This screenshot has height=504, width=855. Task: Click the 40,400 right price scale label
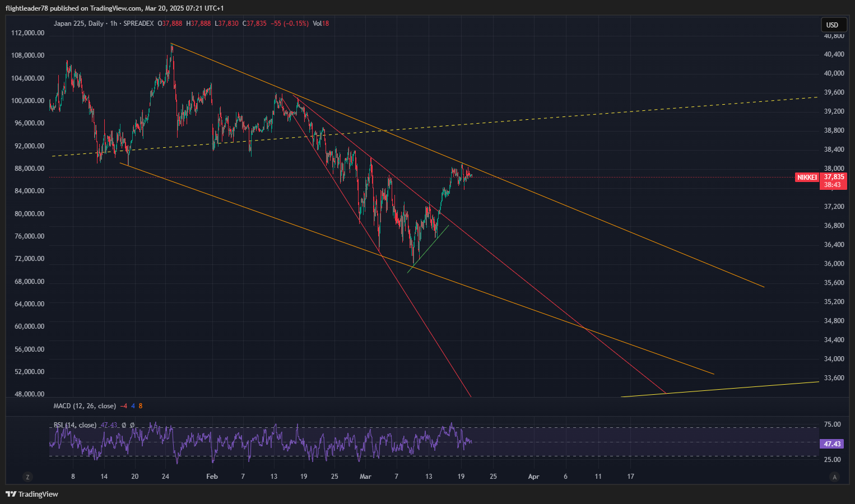click(x=834, y=54)
